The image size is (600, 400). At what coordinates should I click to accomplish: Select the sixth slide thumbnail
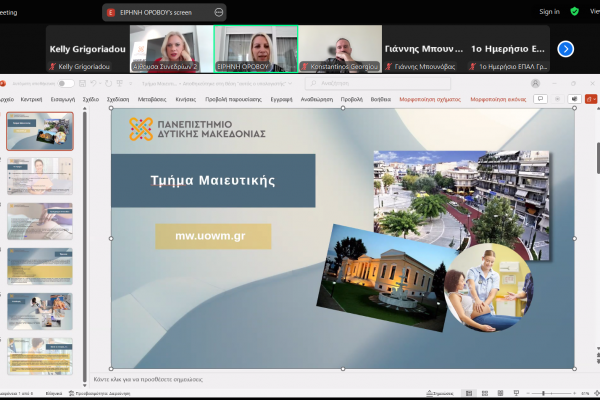[x=40, y=356]
